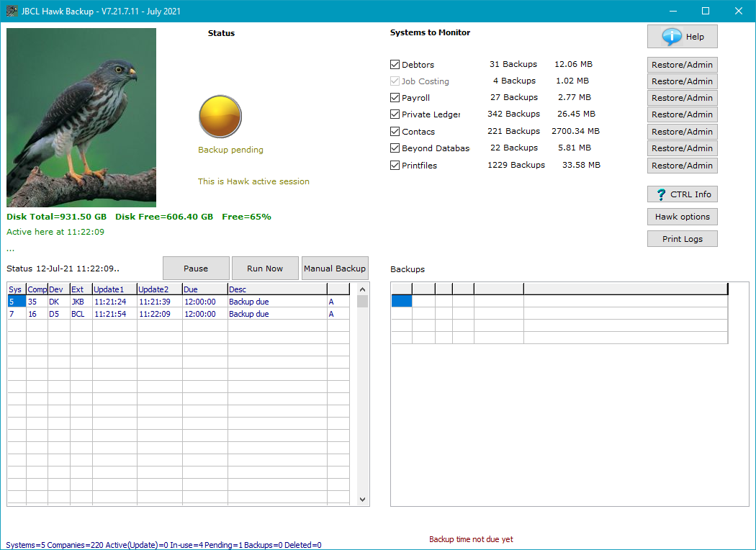
Task: Click the status list scroll up arrow
Action: click(362, 289)
